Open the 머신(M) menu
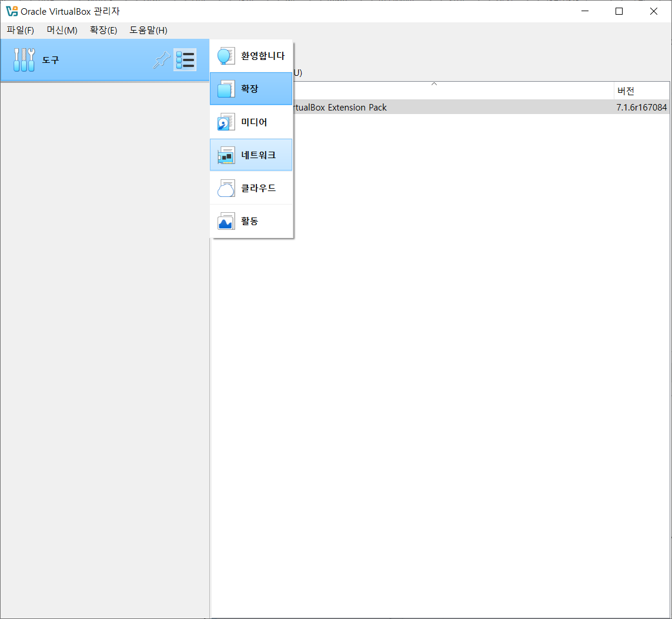 coord(62,30)
